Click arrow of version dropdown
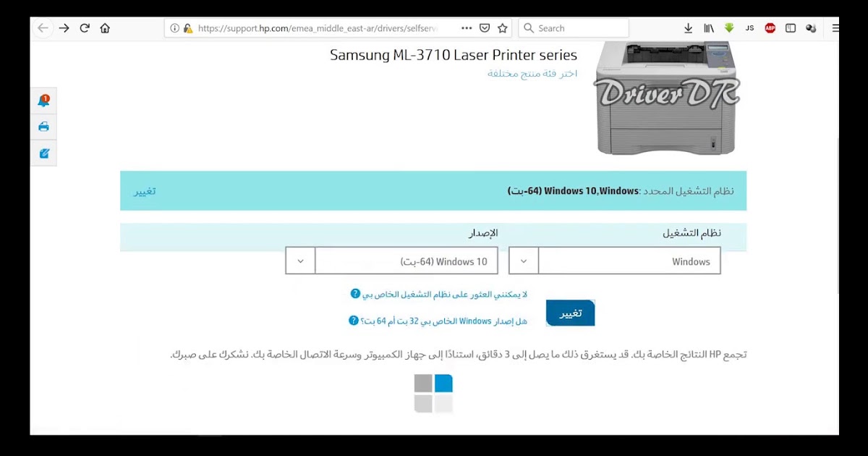This screenshot has width=868, height=456. click(x=300, y=261)
